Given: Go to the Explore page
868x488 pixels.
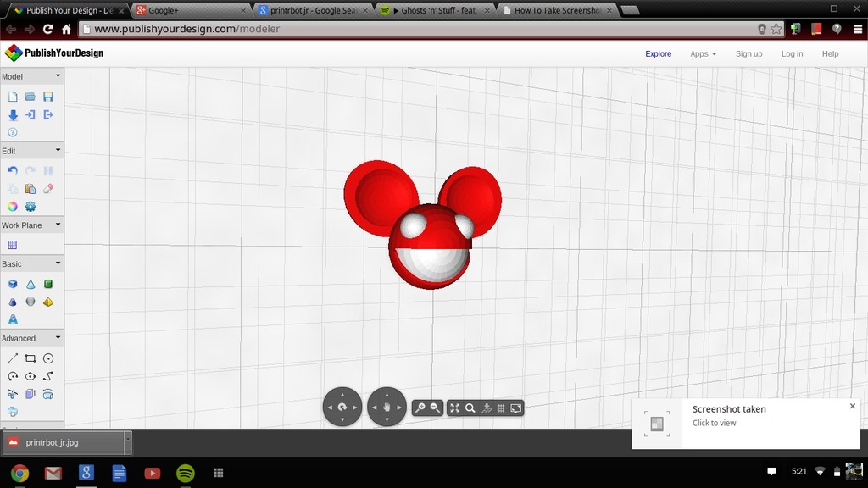Looking at the screenshot, I should (658, 53).
